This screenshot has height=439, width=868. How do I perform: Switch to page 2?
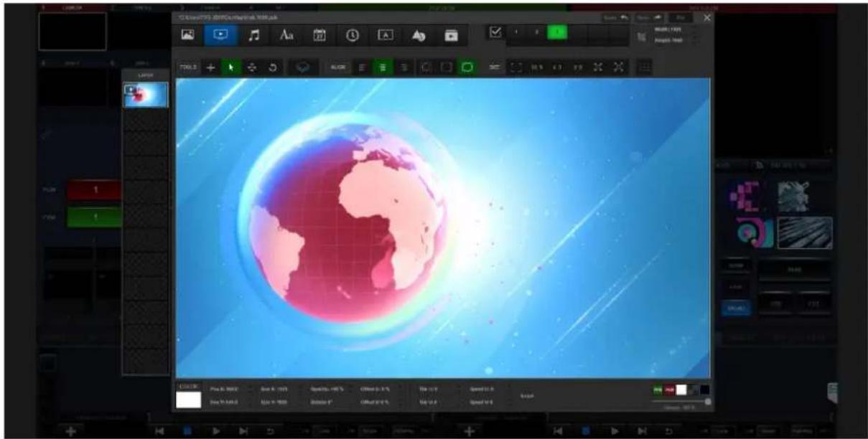pos(536,32)
